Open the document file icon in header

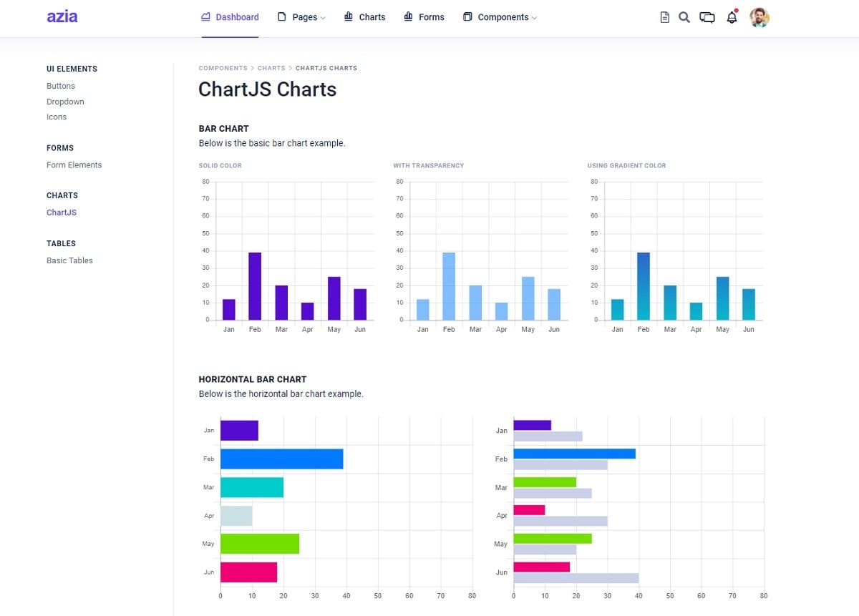pyautogui.click(x=664, y=17)
